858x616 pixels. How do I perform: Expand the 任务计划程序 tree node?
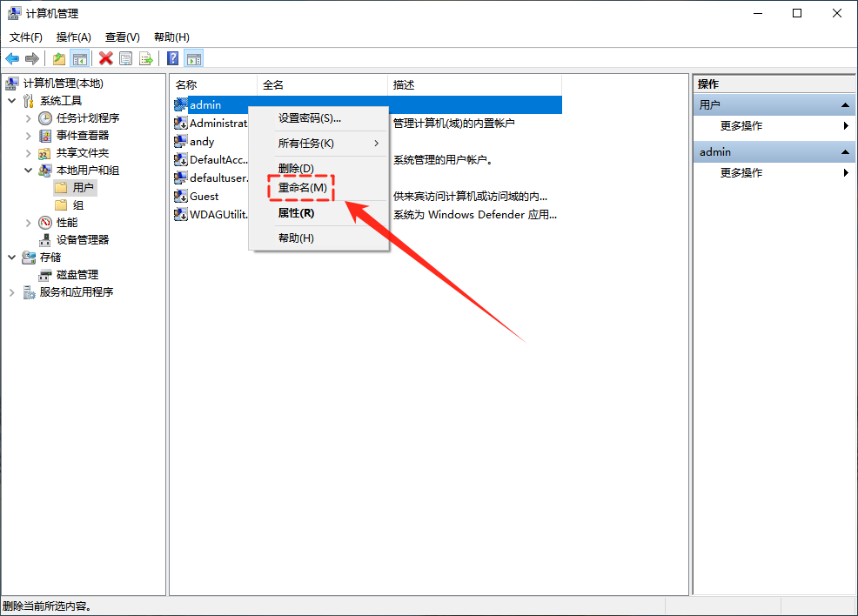point(29,118)
